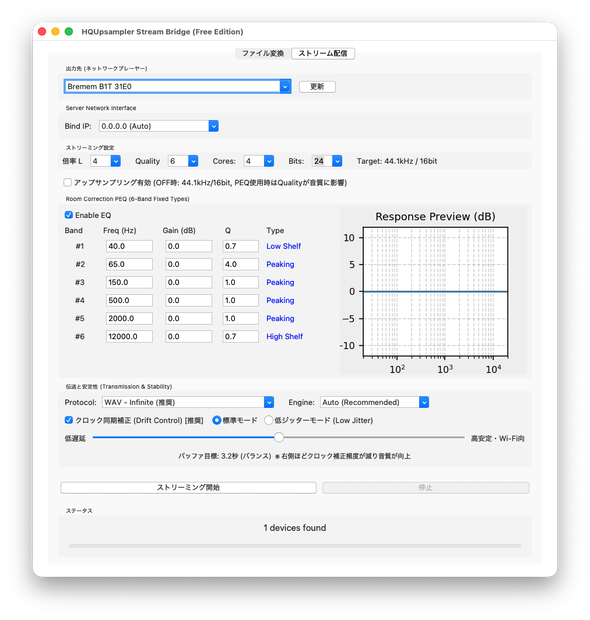Switch to the ストリーム配信 tab
This screenshot has width=590, height=620.
[x=323, y=53]
